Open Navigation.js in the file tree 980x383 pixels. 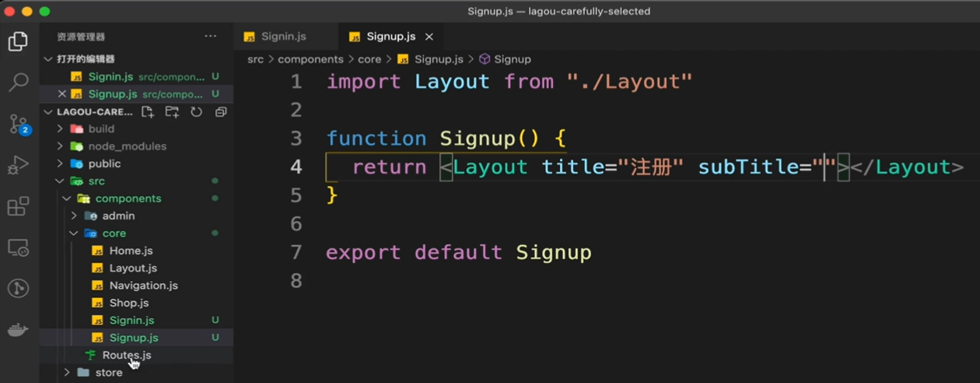click(143, 286)
